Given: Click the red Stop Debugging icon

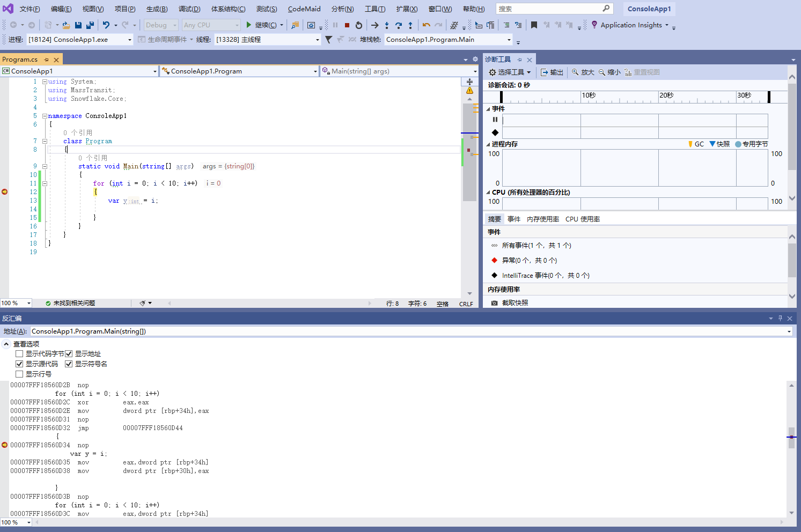Looking at the screenshot, I should point(347,25).
